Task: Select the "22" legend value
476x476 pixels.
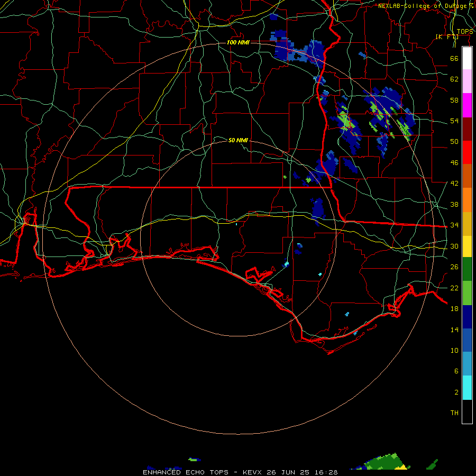Action: pos(454,288)
